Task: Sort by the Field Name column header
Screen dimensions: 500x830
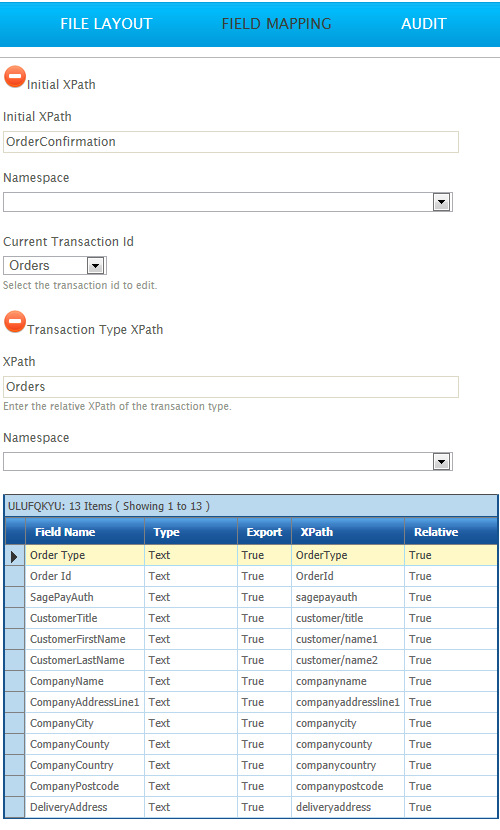Action: pos(85,532)
